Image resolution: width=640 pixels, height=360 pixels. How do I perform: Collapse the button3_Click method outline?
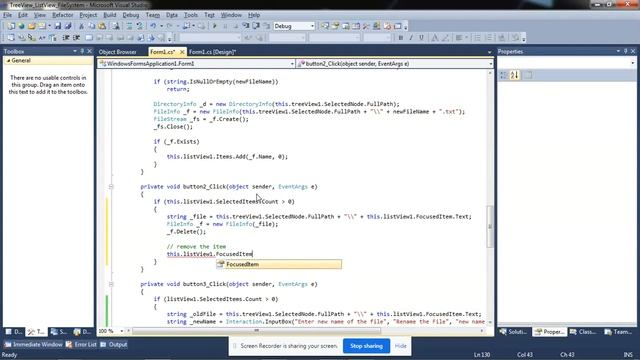(111, 284)
